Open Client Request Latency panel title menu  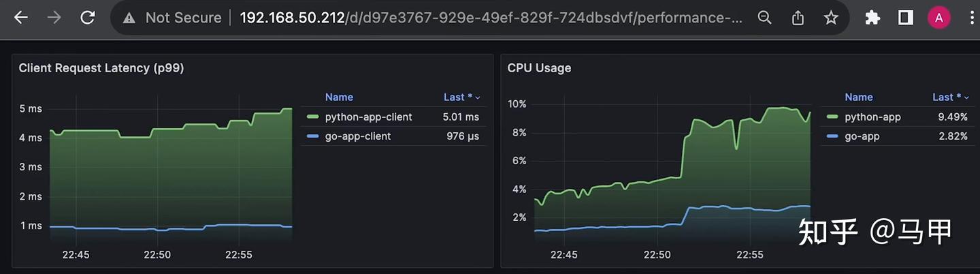point(101,68)
